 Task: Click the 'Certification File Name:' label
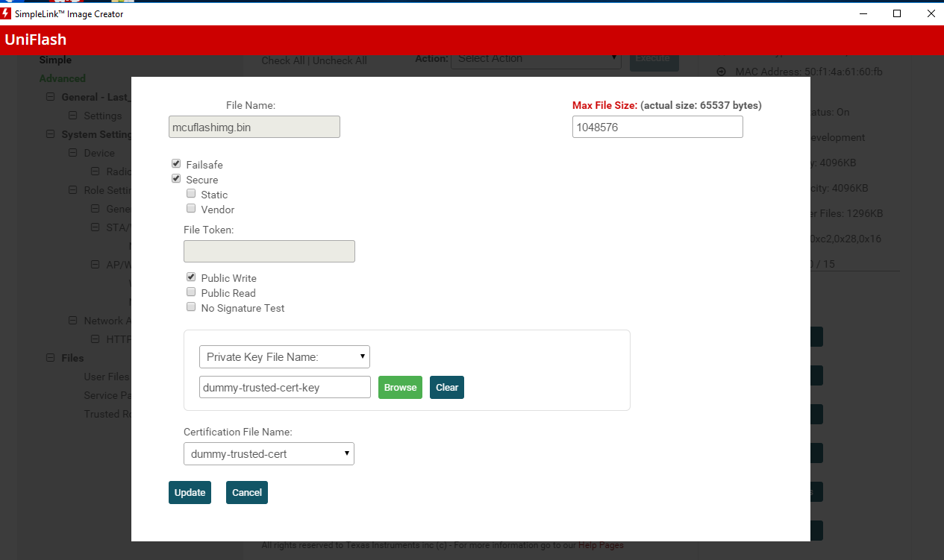click(238, 432)
